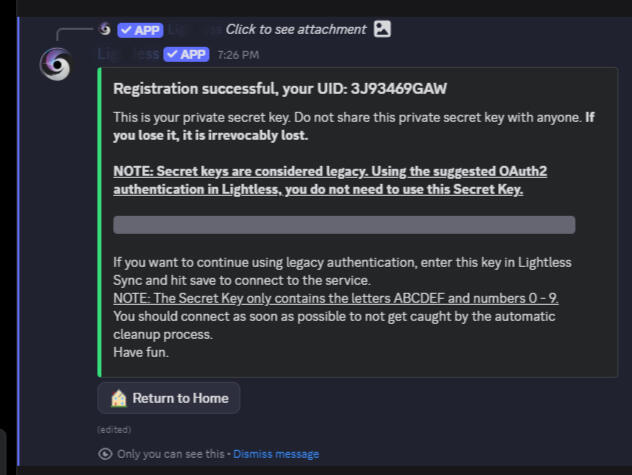Click the "Click to see attachment" text
This screenshot has width=632, height=475.
coord(296,29)
